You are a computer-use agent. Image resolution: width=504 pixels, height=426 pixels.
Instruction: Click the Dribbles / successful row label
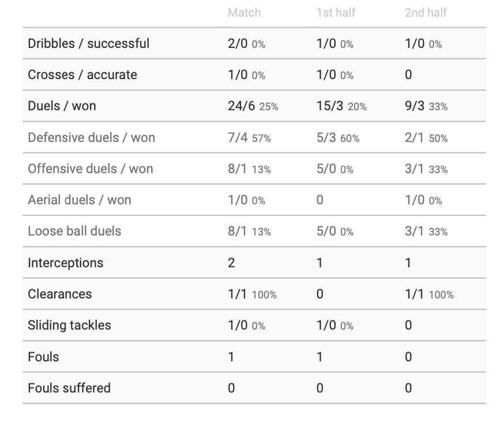[x=88, y=44]
